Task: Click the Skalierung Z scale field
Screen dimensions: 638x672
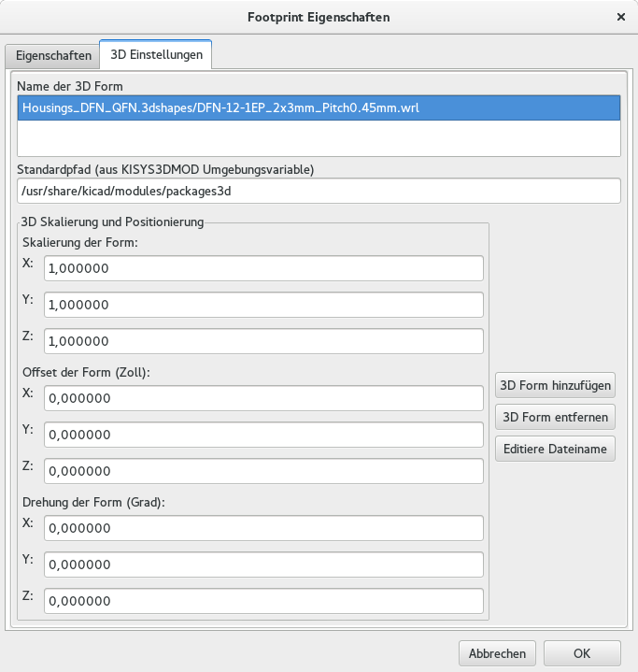Action: pyautogui.click(x=263, y=341)
